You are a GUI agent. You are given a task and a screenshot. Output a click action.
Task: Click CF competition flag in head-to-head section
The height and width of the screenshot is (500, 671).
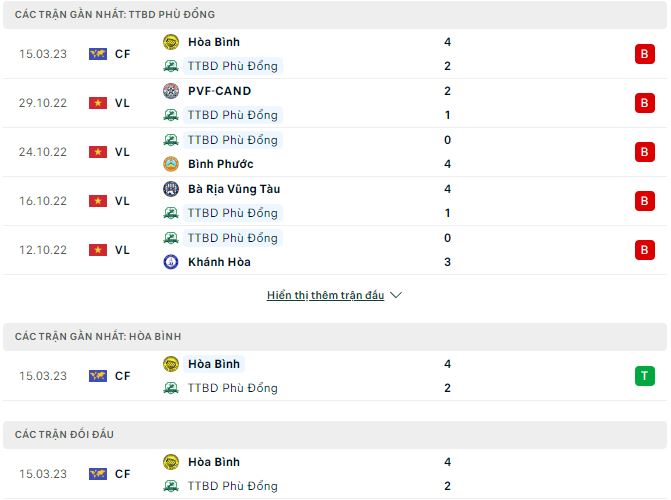pos(98,474)
